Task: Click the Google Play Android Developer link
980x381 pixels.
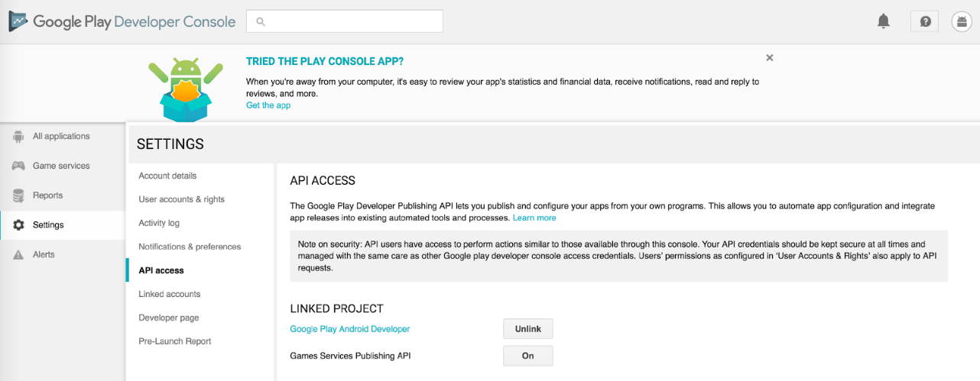Action: click(x=349, y=329)
